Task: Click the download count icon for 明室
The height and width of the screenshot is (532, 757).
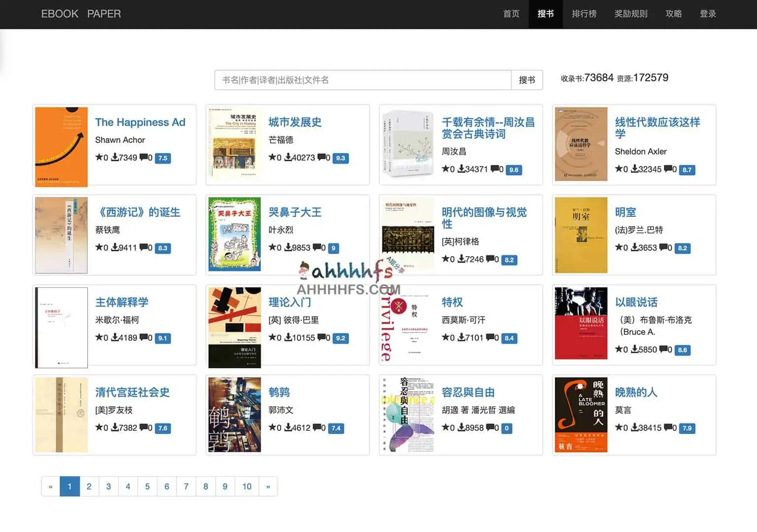Action: pos(634,248)
